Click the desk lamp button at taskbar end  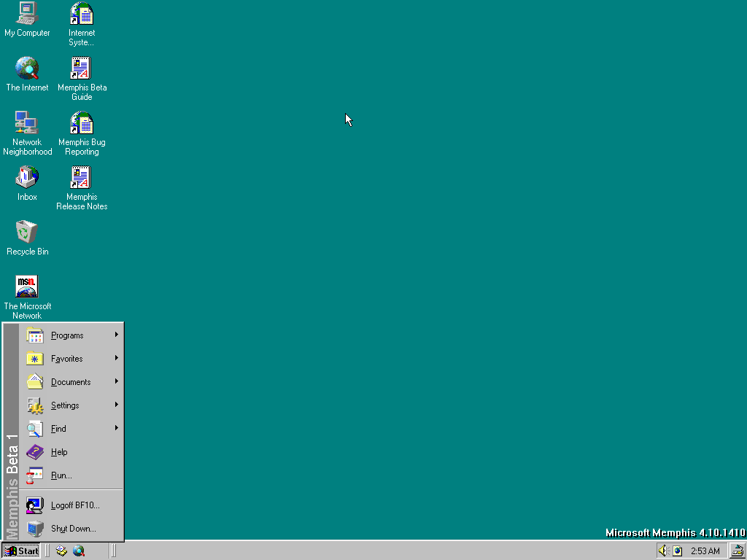pos(737,551)
